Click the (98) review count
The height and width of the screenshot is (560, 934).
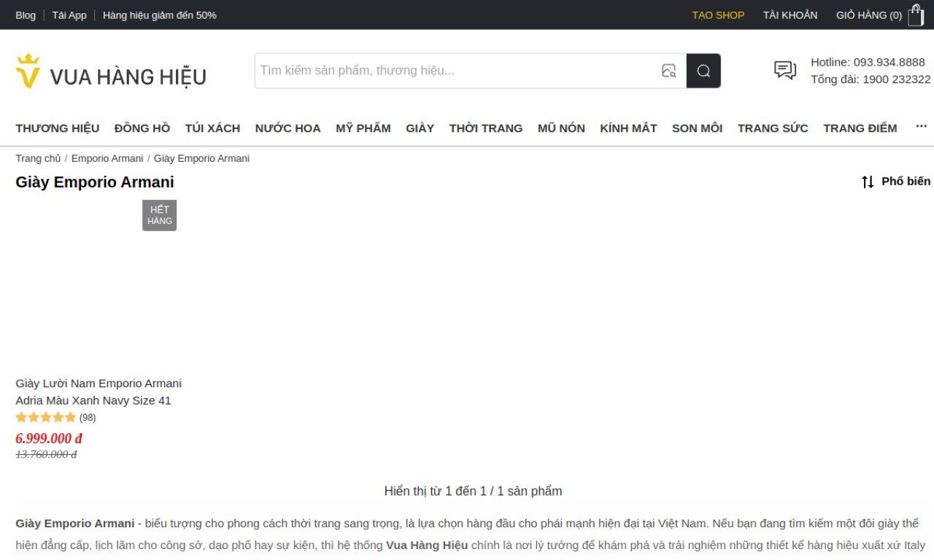(88, 418)
